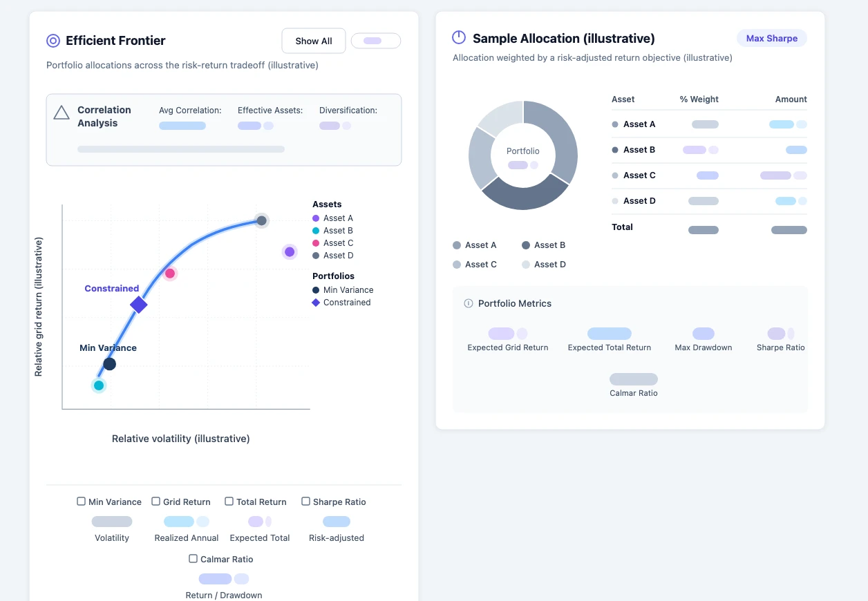The width and height of the screenshot is (868, 601).
Task: Click the Asset D gray point on frontier
Action: click(261, 220)
